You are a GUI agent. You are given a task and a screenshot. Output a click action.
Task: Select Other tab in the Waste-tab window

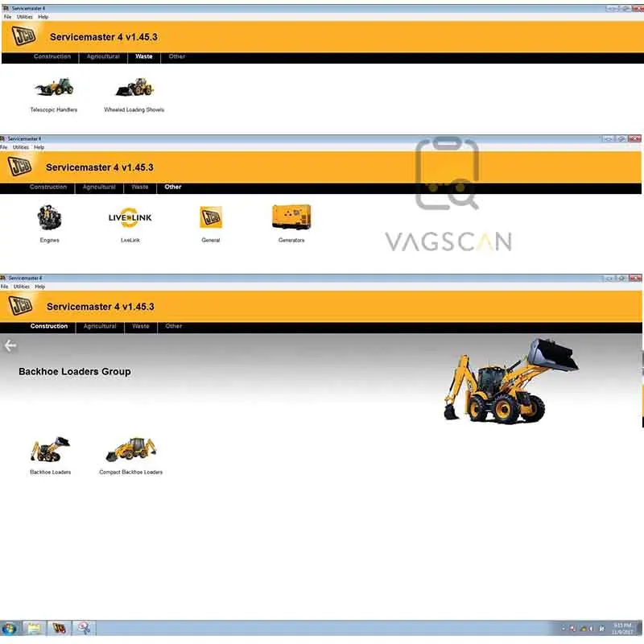177,56
